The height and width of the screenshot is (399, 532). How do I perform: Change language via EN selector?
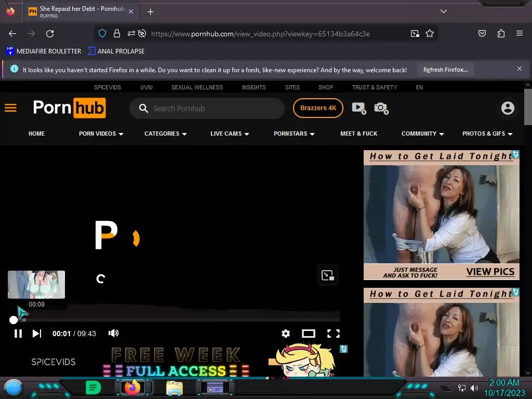[x=419, y=87]
